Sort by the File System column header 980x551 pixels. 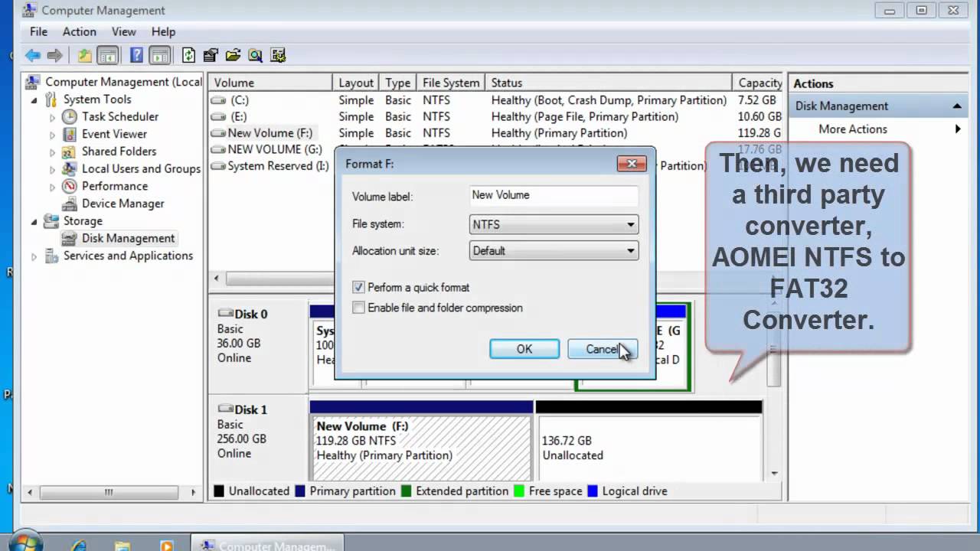pyautogui.click(x=452, y=83)
